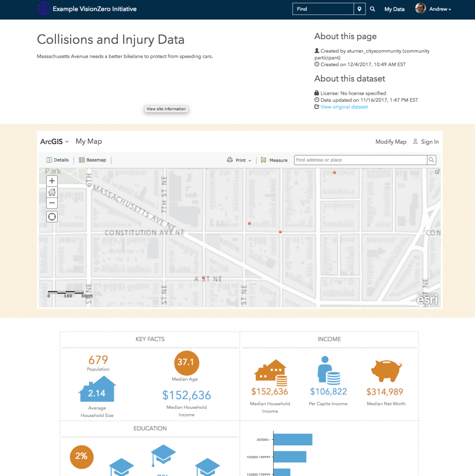Open the Print tool for the map
This screenshot has height=476, width=475.
pos(239,160)
